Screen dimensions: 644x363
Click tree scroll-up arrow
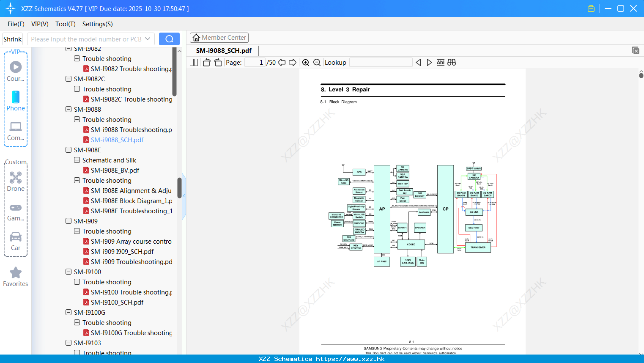pyautogui.click(x=179, y=51)
